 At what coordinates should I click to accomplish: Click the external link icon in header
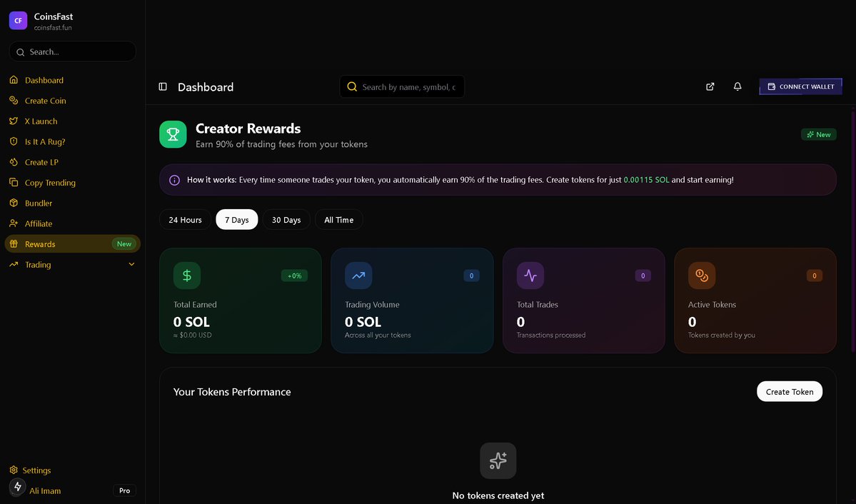710,86
